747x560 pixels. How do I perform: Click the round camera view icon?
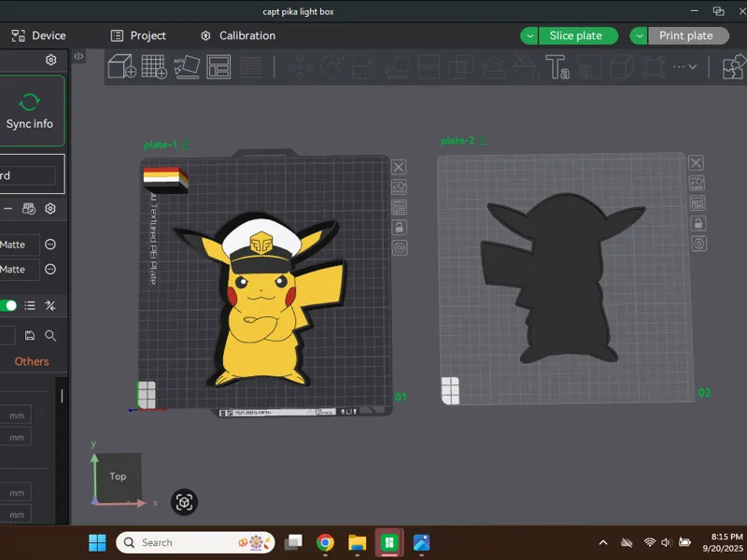184,502
